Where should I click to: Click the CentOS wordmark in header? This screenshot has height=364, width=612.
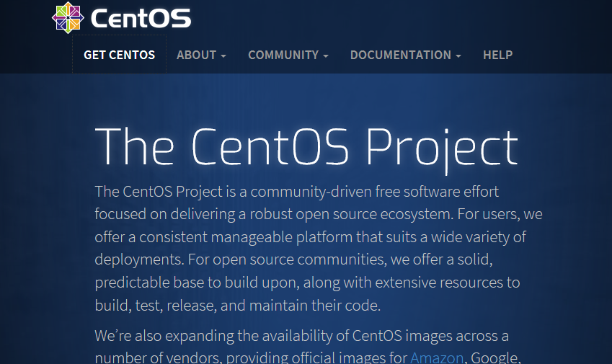[141, 18]
